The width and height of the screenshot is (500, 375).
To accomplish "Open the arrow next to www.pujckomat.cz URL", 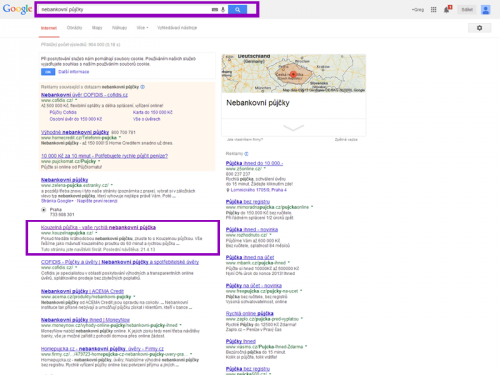I will pyautogui.click(x=99, y=161).
